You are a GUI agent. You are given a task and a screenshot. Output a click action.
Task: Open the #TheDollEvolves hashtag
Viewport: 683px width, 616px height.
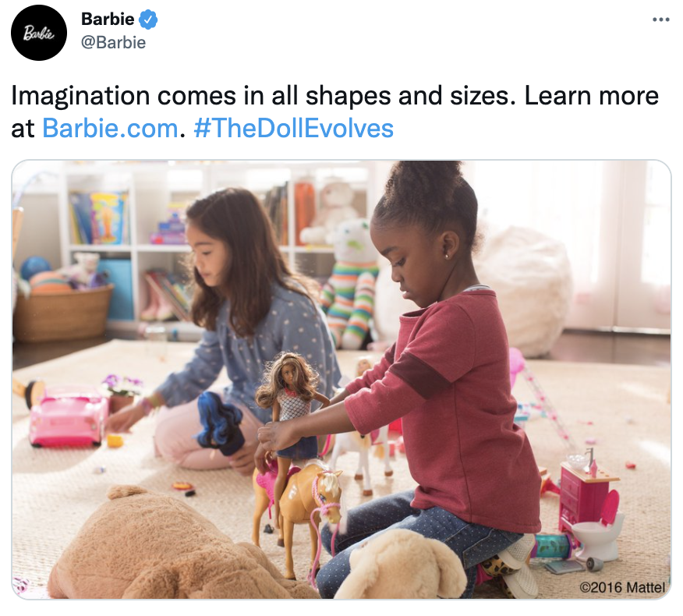294,129
